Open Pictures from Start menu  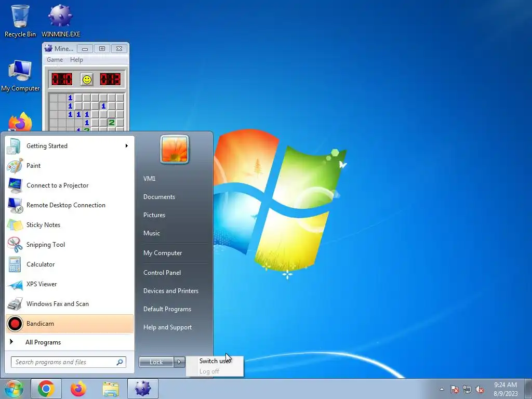pyautogui.click(x=154, y=215)
